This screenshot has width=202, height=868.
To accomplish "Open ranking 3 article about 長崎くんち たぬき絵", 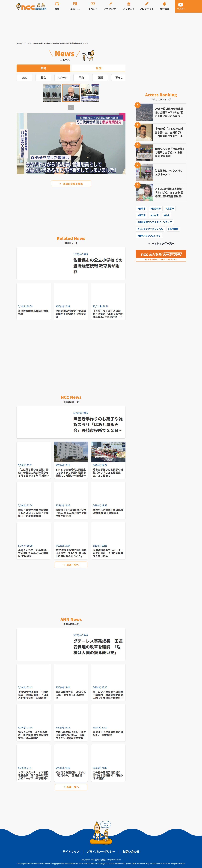I will [x=161, y=152].
